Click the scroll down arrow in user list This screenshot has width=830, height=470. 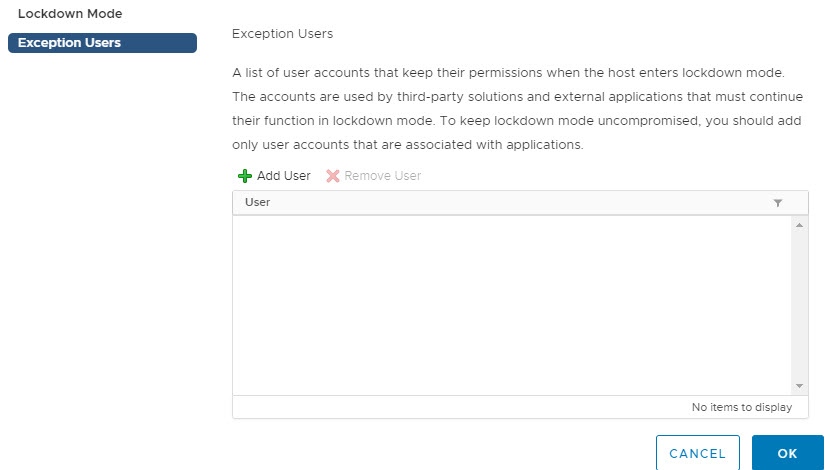[x=799, y=385]
